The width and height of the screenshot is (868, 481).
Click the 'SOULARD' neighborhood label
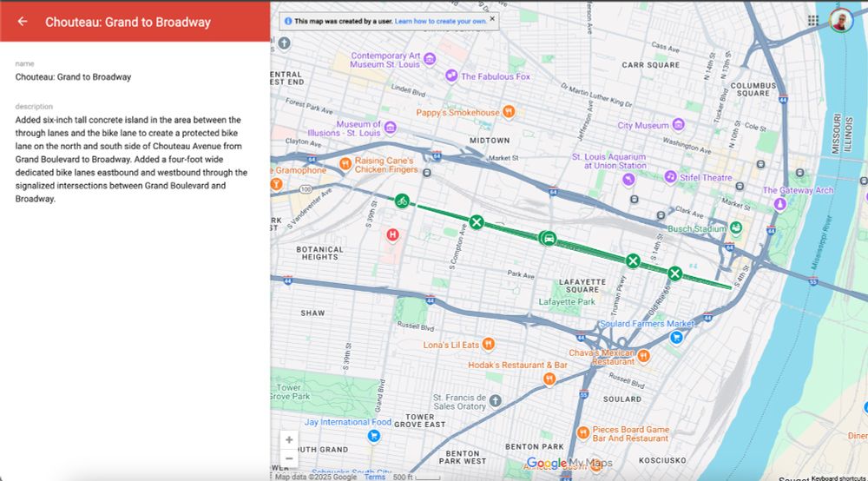(622, 399)
